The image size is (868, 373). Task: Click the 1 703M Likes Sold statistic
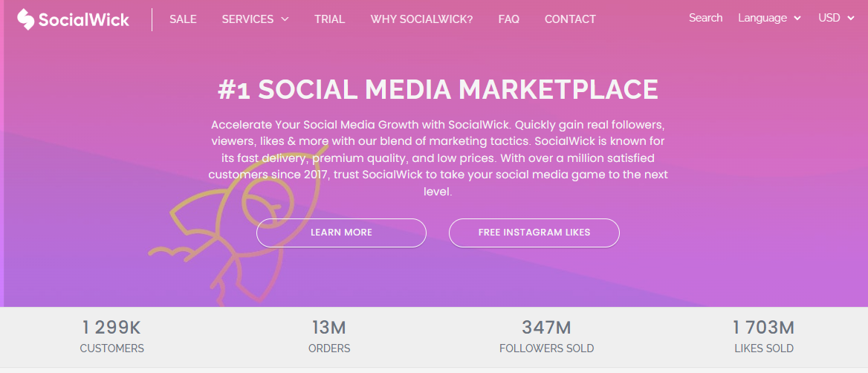pyautogui.click(x=763, y=337)
